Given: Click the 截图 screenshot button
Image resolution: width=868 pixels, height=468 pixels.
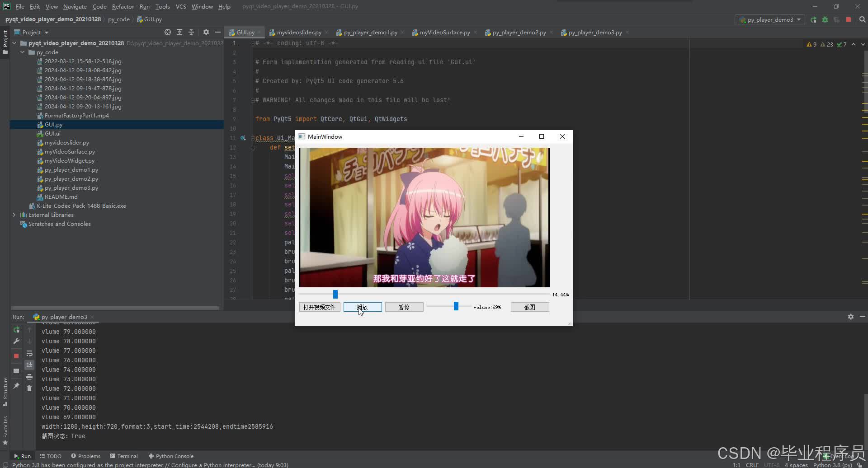Looking at the screenshot, I should [x=530, y=307].
